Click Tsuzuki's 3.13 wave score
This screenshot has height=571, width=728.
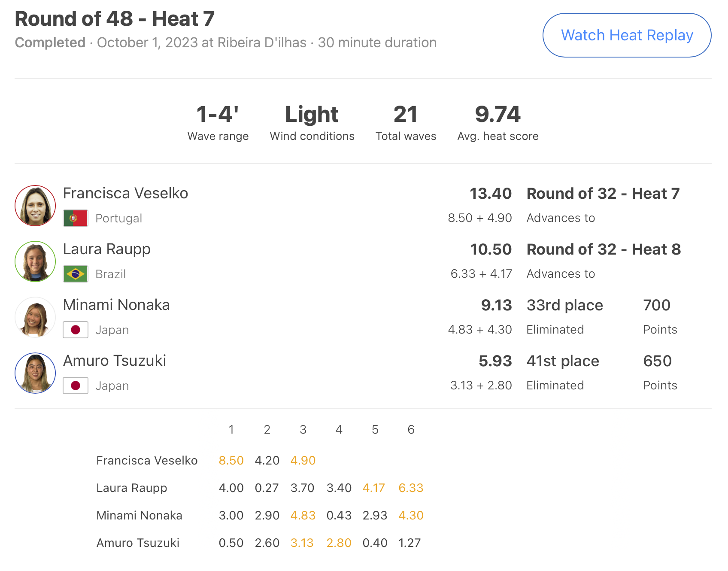(302, 543)
